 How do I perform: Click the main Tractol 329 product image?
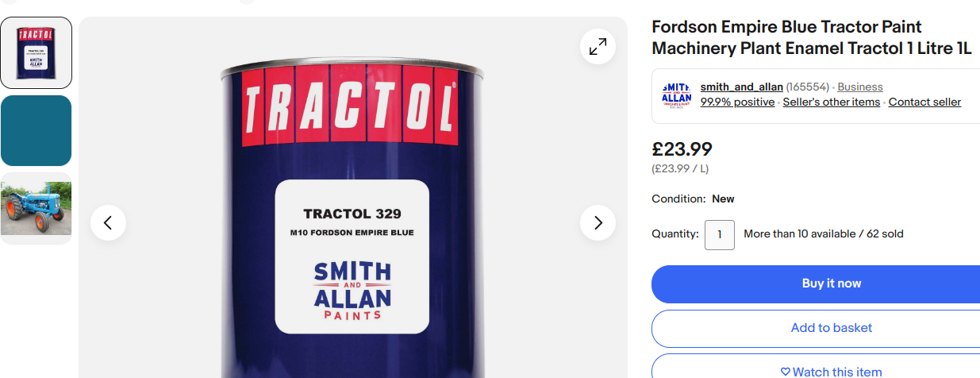[x=352, y=238]
